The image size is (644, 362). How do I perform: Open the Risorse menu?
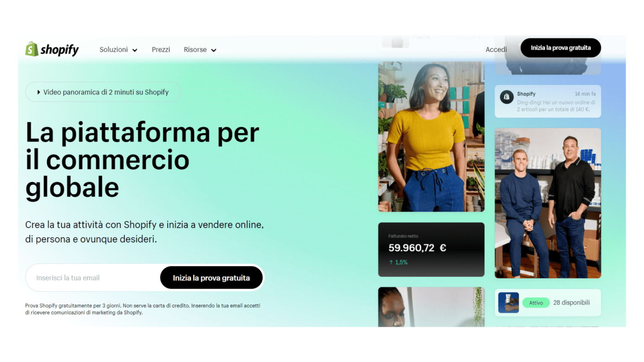coord(200,49)
